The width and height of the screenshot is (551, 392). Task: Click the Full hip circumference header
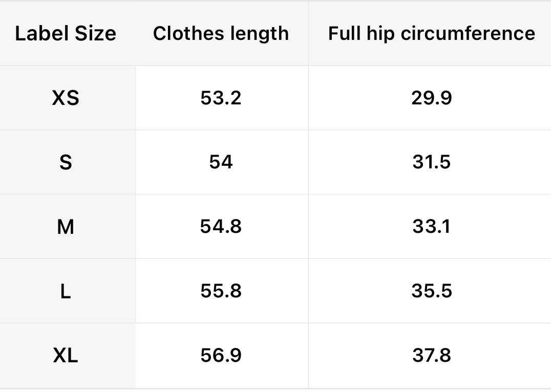tap(431, 34)
